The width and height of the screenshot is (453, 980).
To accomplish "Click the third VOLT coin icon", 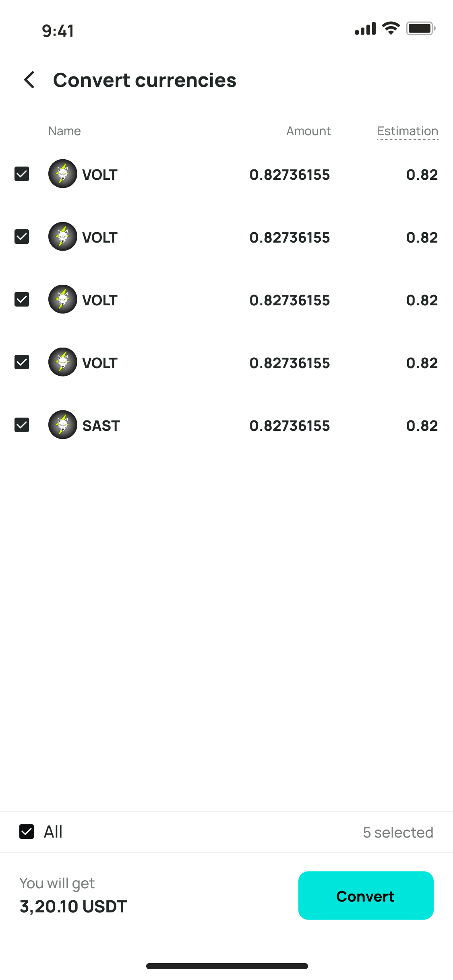I will pos(63,299).
